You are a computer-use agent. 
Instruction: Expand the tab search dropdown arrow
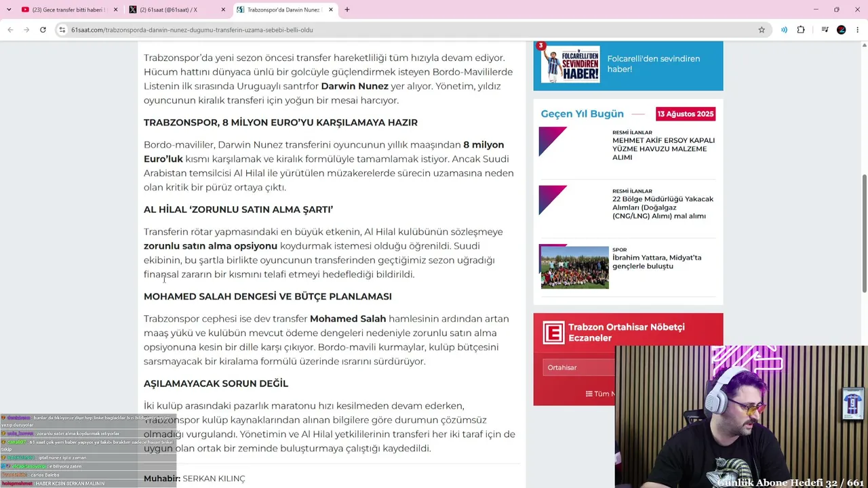point(9,9)
